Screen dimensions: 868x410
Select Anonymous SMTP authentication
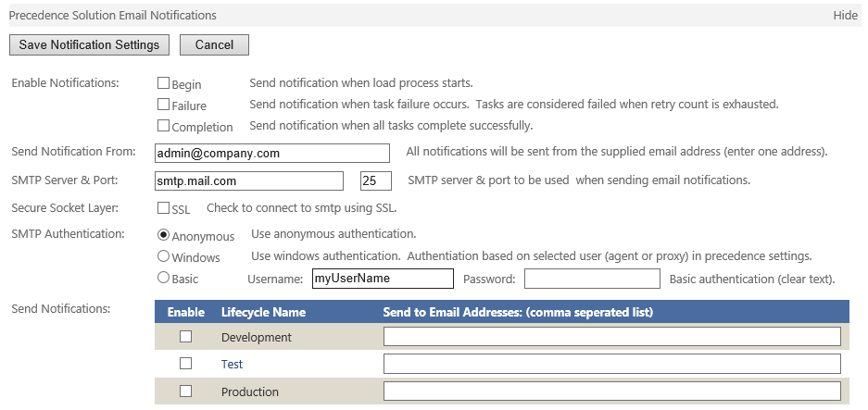163,235
